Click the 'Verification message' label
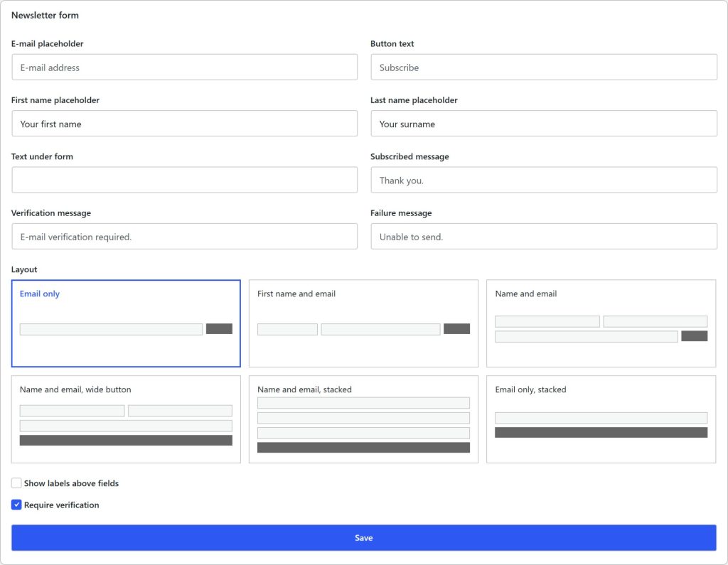The width and height of the screenshot is (728, 565). 51,213
